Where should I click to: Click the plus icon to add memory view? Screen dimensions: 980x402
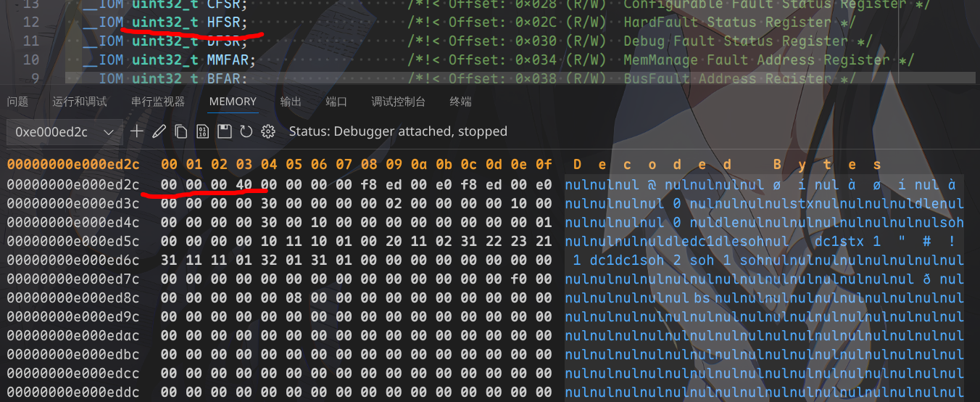(x=137, y=131)
